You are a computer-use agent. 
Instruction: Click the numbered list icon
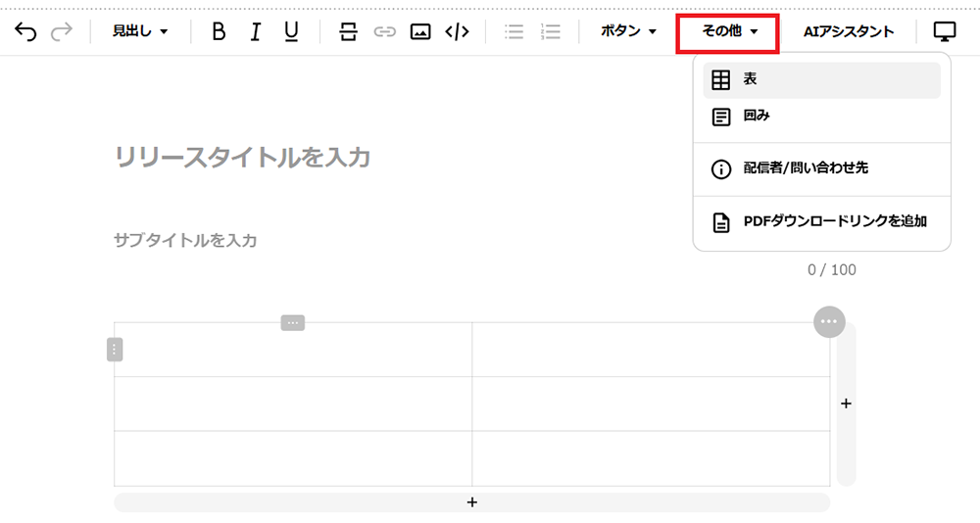[x=551, y=32]
